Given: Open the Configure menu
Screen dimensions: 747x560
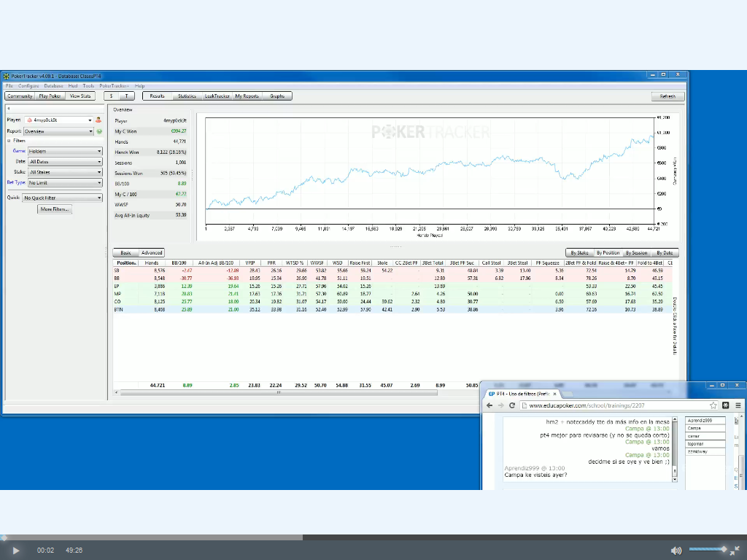Looking at the screenshot, I should tap(28, 86).
